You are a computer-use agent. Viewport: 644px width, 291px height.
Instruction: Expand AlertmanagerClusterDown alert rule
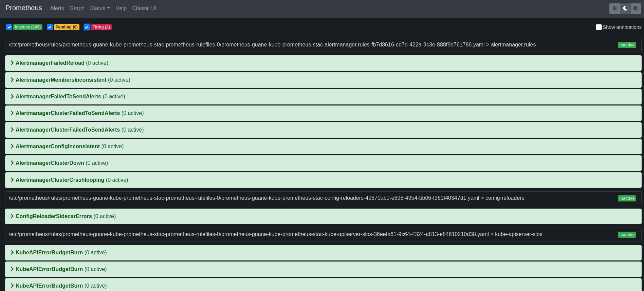pyautogui.click(x=323, y=163)
